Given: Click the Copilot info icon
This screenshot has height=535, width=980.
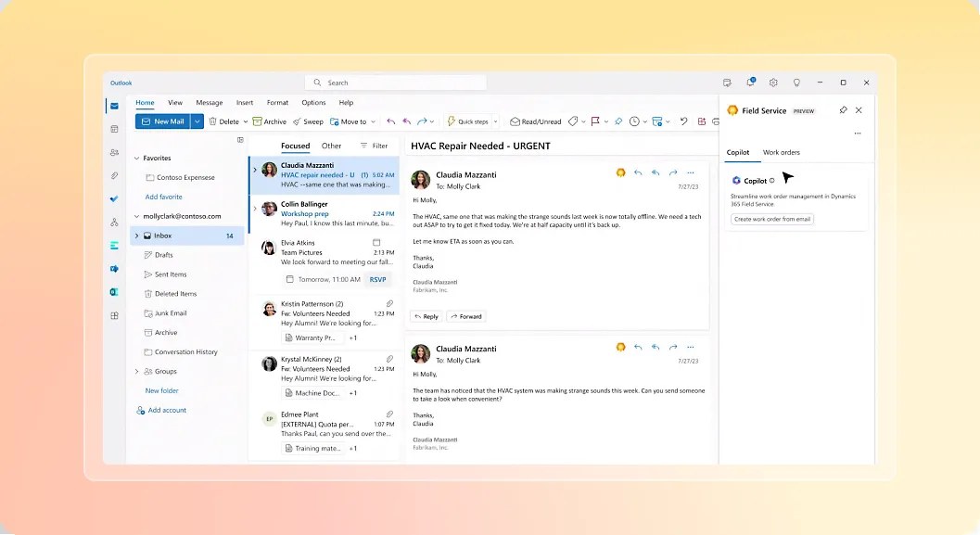Looking at the screenshot, I should [x=772, y=181].
